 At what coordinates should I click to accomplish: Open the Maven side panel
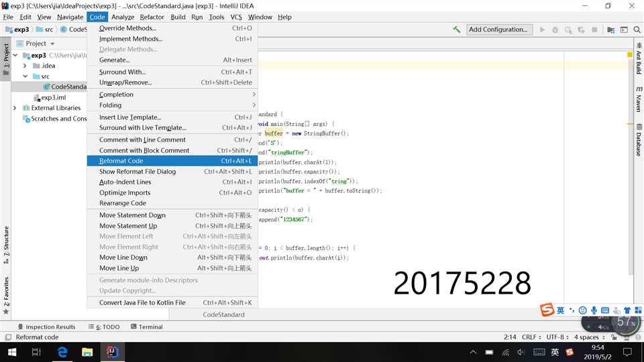pyautogui.click(x=639, y=99)
